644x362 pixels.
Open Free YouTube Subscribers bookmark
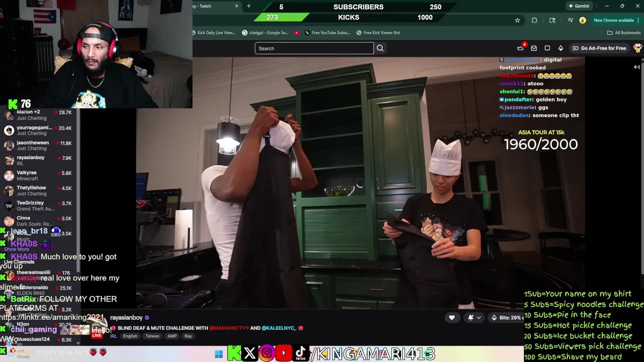(327, 33)
